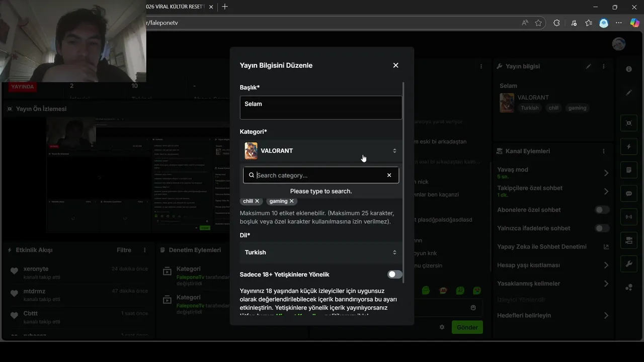Open chat settings gear icon
Viewport: 644px width, 362px height.
coord(442,327)
